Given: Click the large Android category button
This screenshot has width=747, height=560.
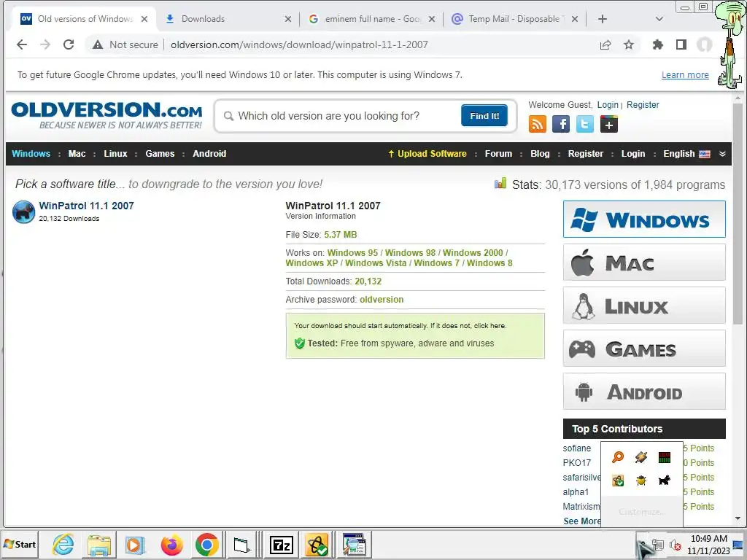Looking at the screenshot, I should coord(644,392).
